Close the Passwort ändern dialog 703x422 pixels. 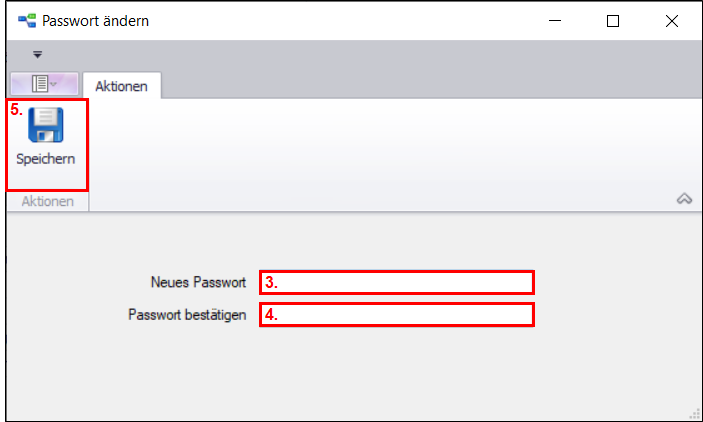pyautogui.click(x=671, y=20)
